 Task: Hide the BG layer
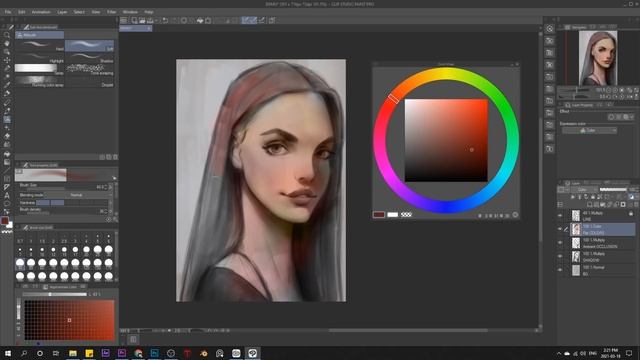560,270
